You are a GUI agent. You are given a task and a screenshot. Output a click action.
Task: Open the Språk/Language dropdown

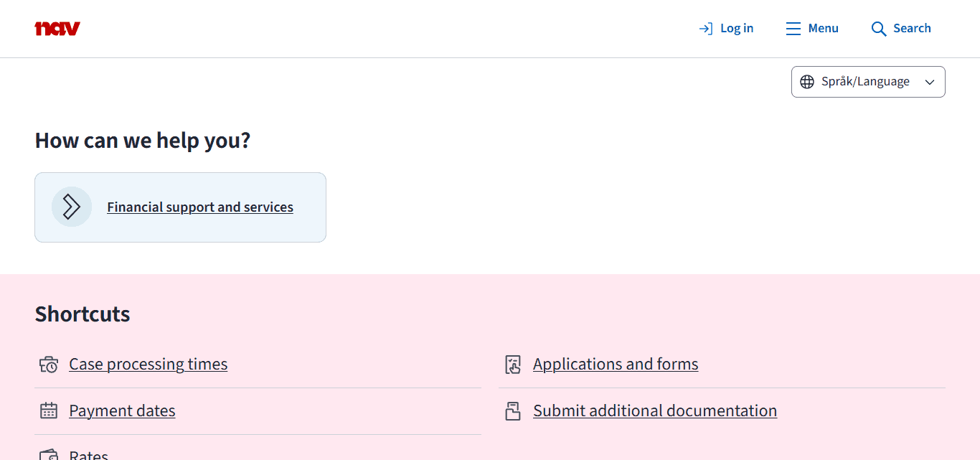point(868,82)
